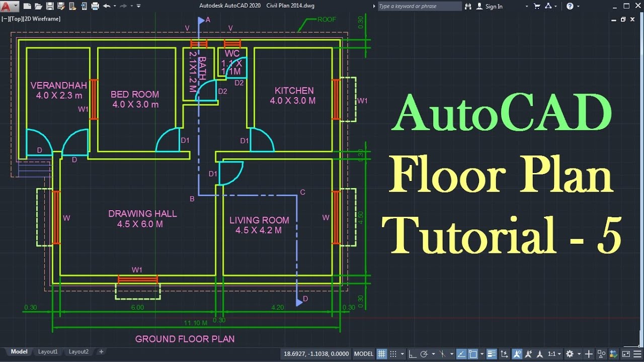Open status bar customization menu icon
The height and width of the screenshot is (362, 644).
pyautogui.click(x=637, y=354)
